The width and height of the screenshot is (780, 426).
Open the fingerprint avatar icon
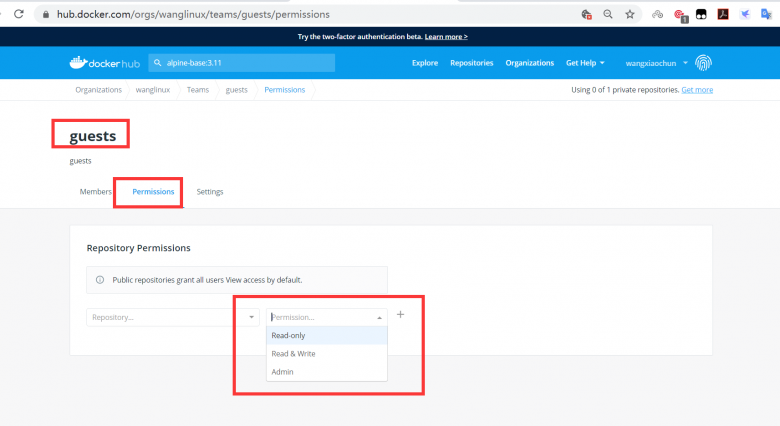coord(703,63)
